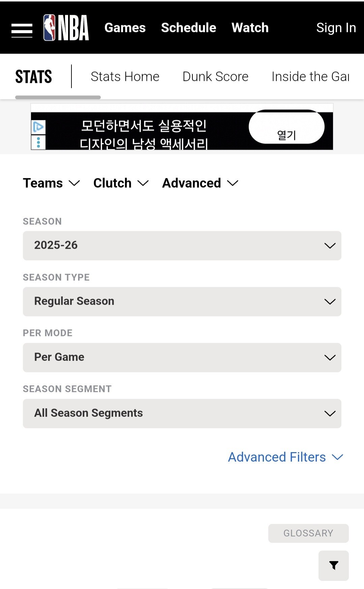
Task: Open the hamburger navigation menu
Action: [x=22, y=30]
